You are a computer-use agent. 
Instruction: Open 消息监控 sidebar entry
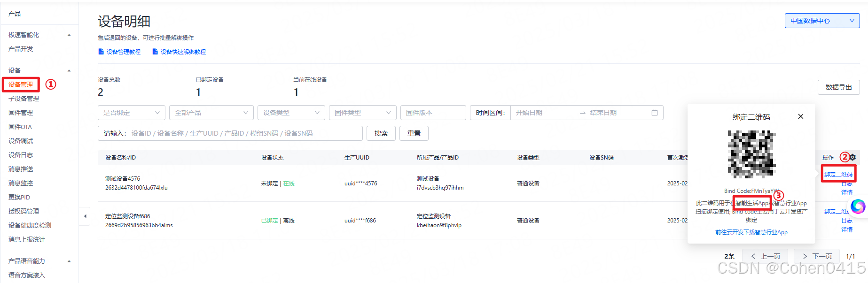[21, 183]
